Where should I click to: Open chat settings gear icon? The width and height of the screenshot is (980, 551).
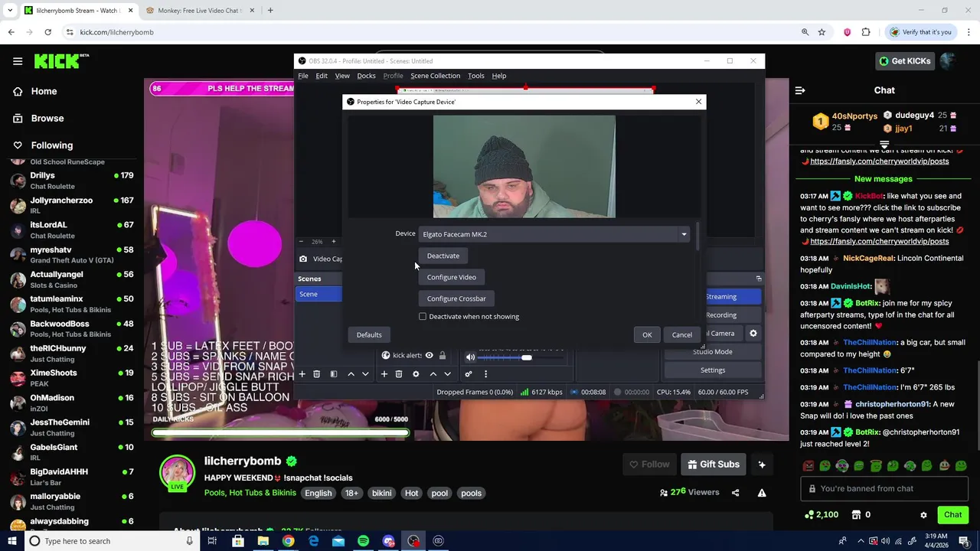[923, 515]
